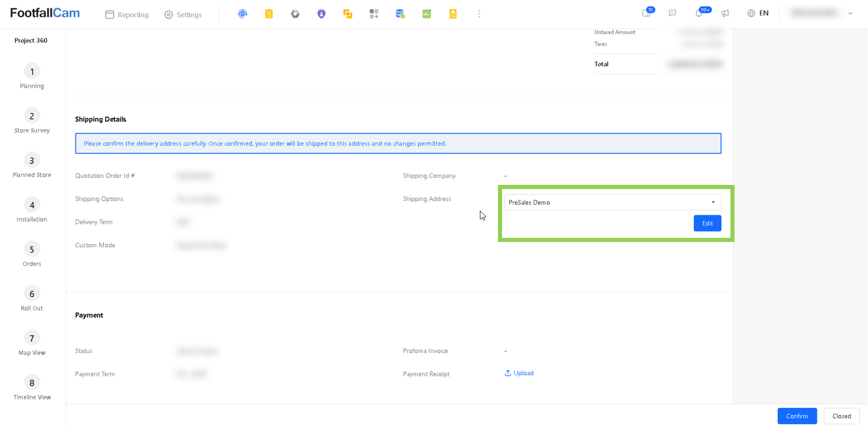Go to step 1 Planning

31,76
